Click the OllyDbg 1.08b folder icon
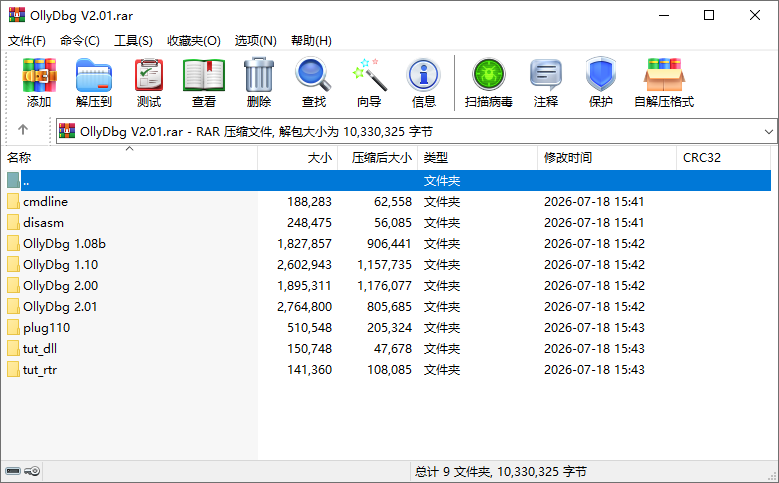Image resolution: width=779 pixels, height=483 pixels. [x=13, y=243]
